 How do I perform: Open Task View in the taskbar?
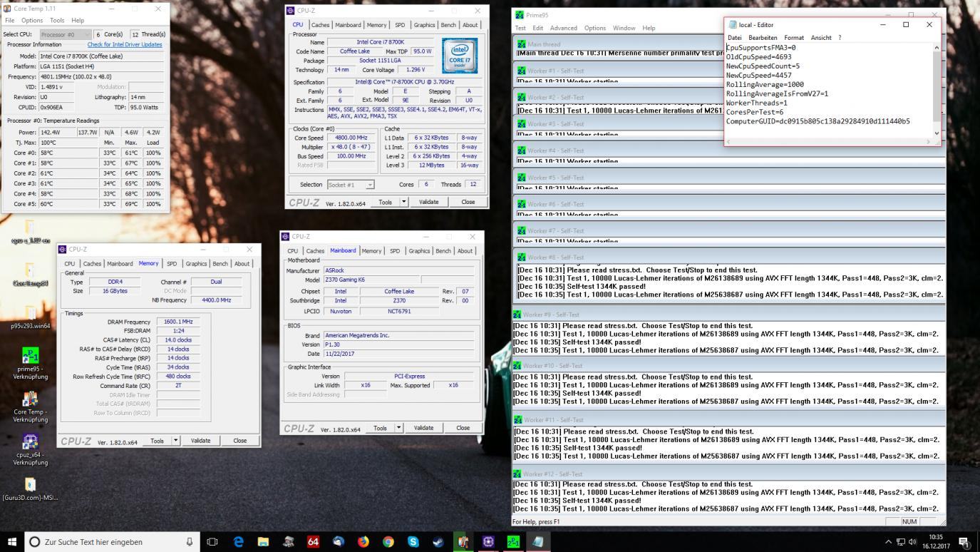tap(212, 541)
